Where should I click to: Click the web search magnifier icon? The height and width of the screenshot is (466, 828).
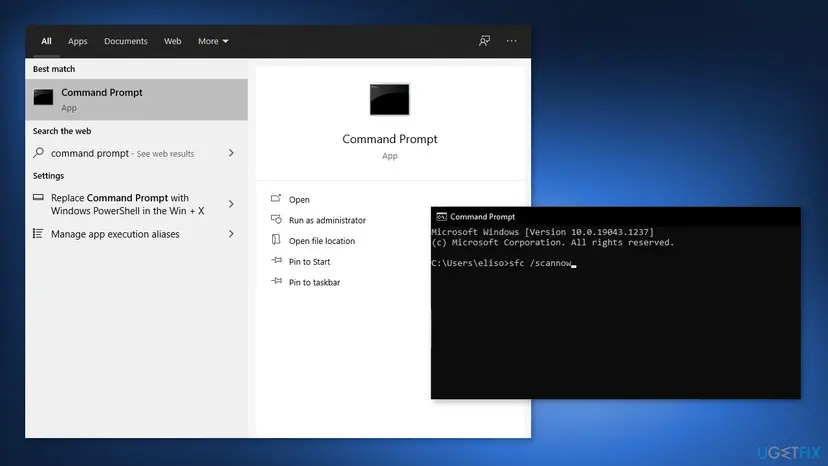(39, 153)
